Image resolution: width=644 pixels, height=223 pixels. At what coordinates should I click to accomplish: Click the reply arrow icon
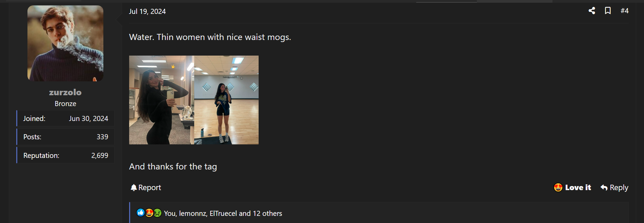604,187
